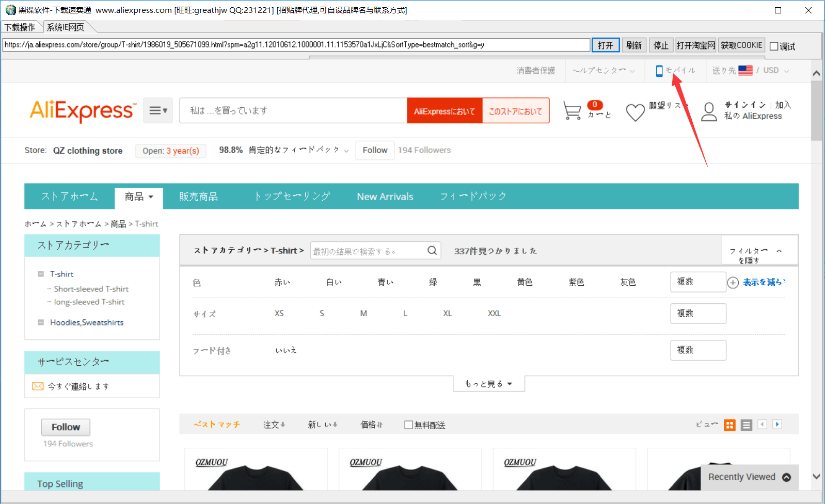Open the フィードバック feedback tab
The height and width of the screenshot is (504, 825).
[473, 197]
